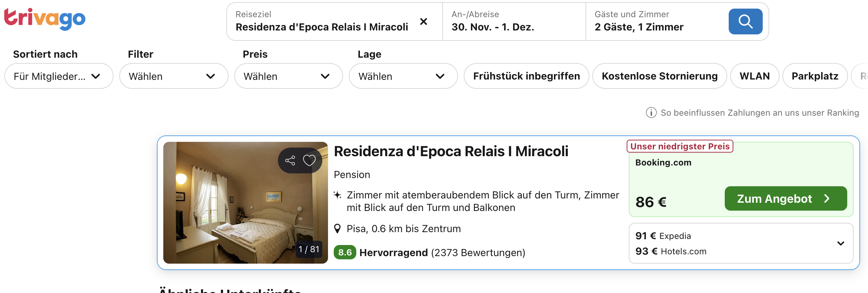Open the hotel title Residenza d'Epoca Relais I Miracoli

(451, 152)
